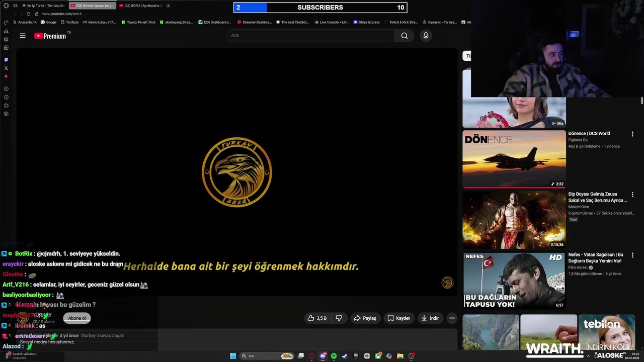Switch to the BÖRÜ | Ayı Murat'ın tab

coord(141,6)
